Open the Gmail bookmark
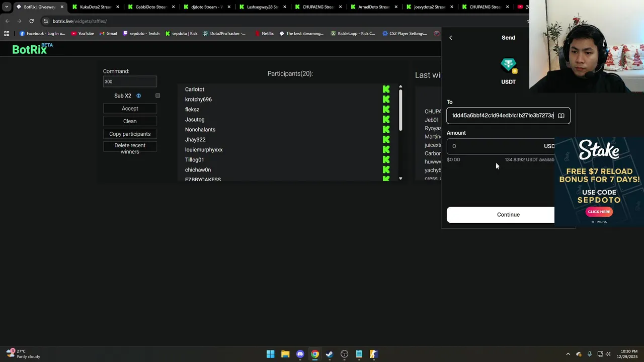 pos(108,34)
